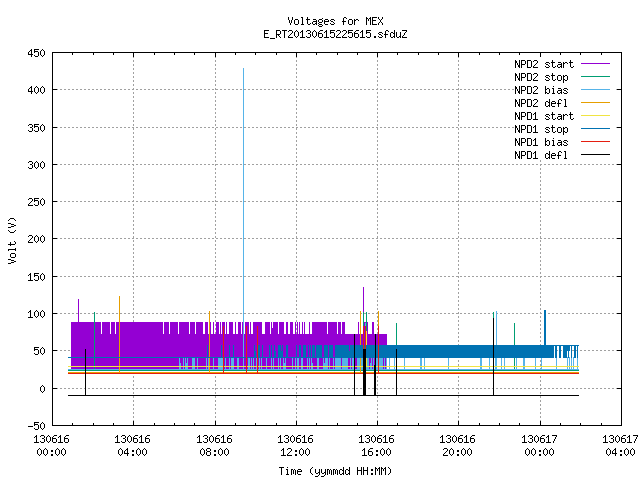640x480 pixels.
Task: Click the yellow NPD1 start legend line
Action: click(x=596, y=116)
